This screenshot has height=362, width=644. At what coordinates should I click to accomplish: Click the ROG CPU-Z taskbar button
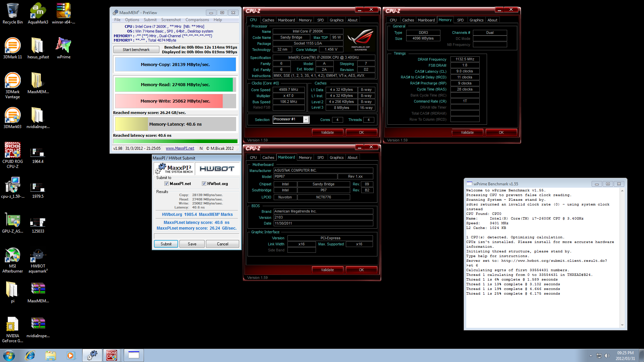click(x=112, y=355)
